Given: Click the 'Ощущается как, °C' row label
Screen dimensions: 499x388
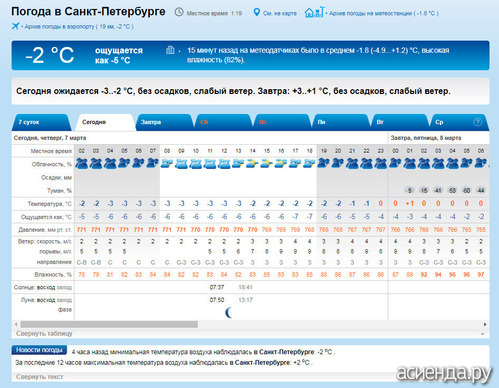Looking at the screenshot, I should pyautogui.click(x=46, y=217).
